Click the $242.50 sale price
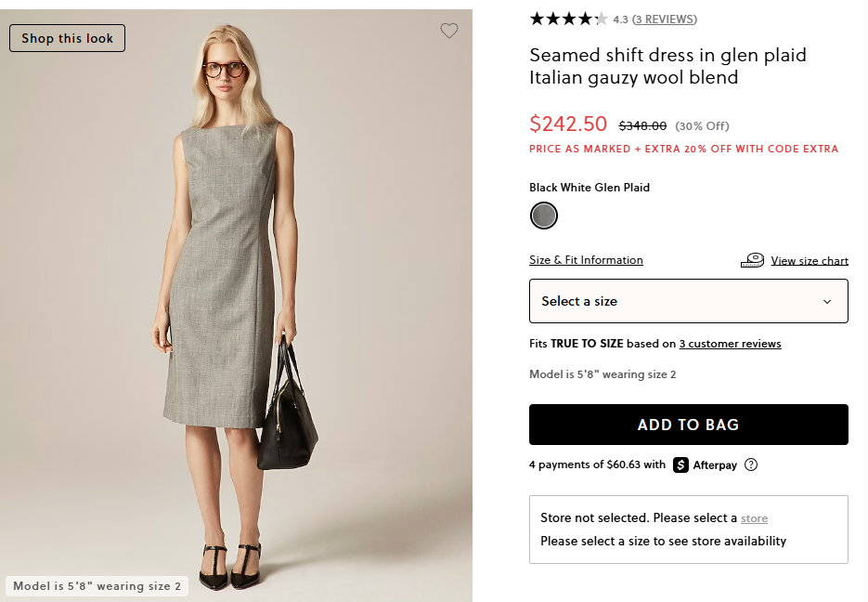Screen dimensions: 868x602 click(568, 124)
